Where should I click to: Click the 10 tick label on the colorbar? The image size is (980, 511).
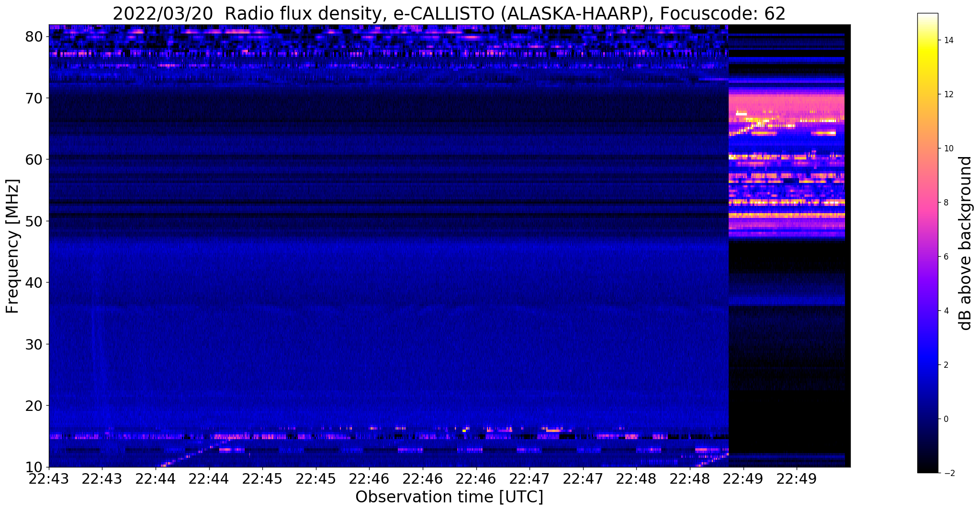click(x=948, y=148)
